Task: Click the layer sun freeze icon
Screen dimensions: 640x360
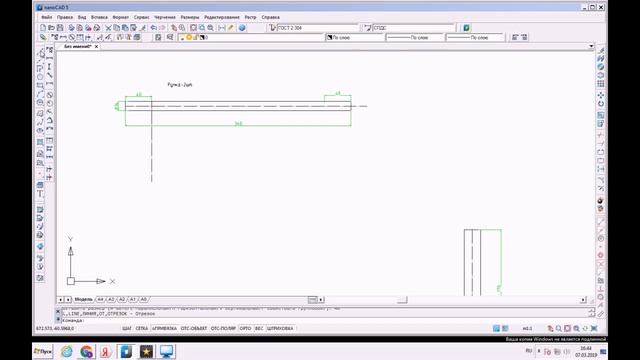Action: (189, 38)
